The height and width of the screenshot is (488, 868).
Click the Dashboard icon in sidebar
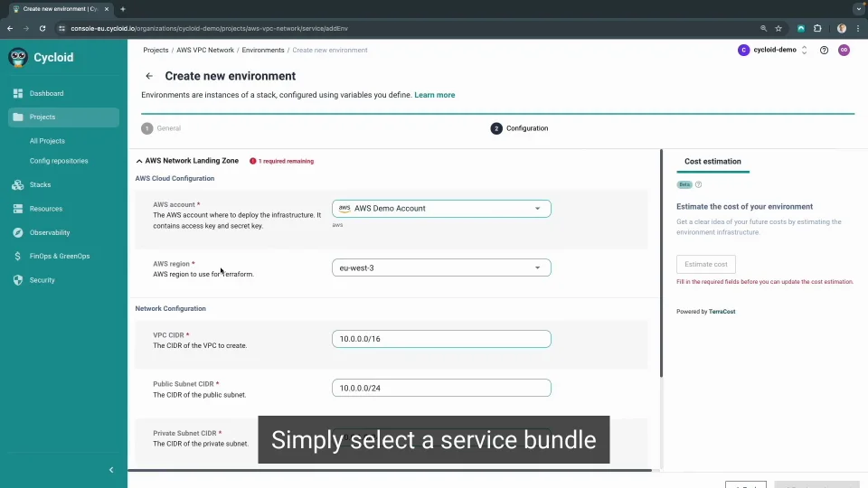click(18, 93)
